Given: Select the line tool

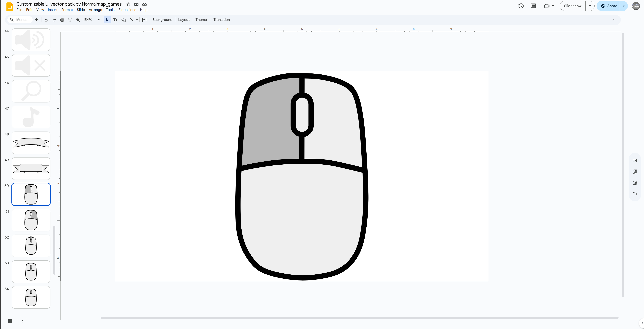Looking at the screenshot, I should (x=132, y=20).
